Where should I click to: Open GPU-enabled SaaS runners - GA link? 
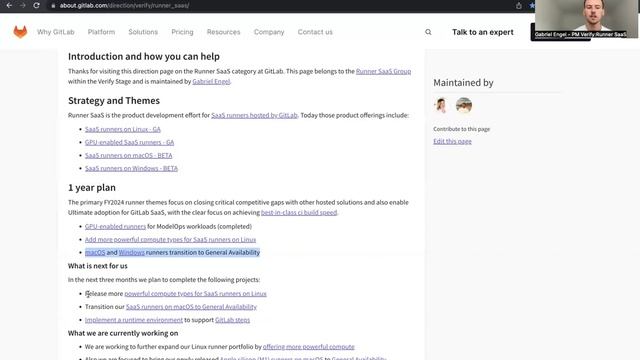click(x=129, y=142)
